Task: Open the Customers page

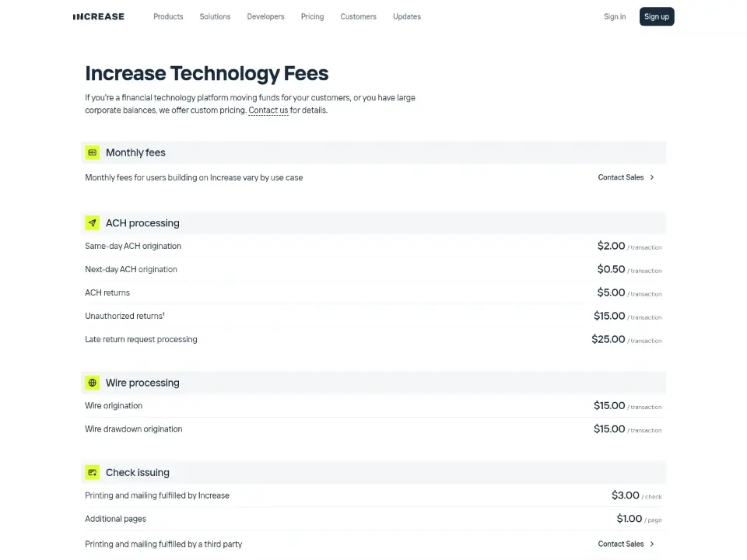Action: point(358,16)
